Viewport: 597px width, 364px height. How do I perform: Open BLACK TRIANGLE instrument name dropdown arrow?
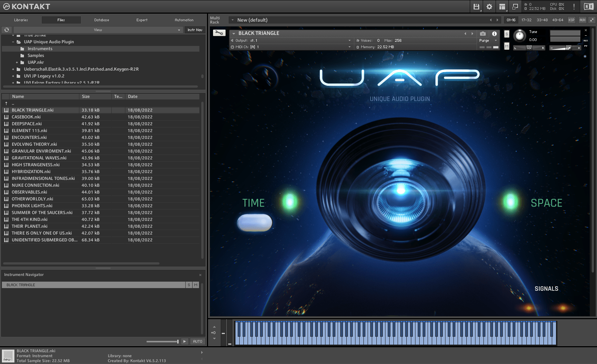(x=234, y=33)
